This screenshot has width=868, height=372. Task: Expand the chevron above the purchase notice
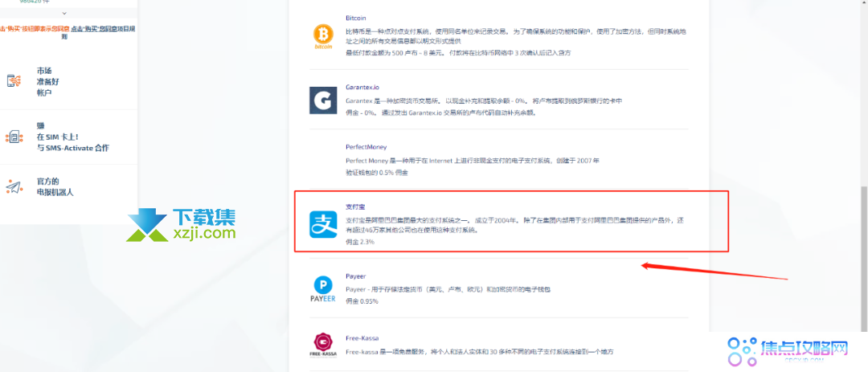coord(64,13)
